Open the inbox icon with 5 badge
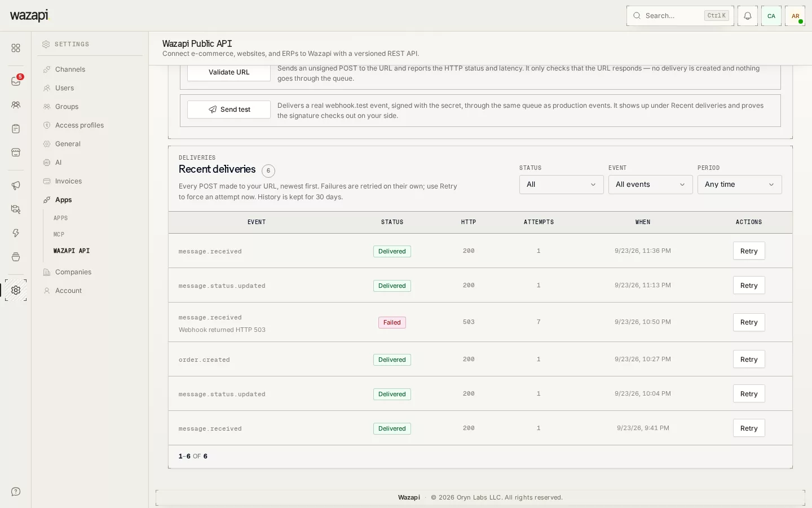 point(16,81)
